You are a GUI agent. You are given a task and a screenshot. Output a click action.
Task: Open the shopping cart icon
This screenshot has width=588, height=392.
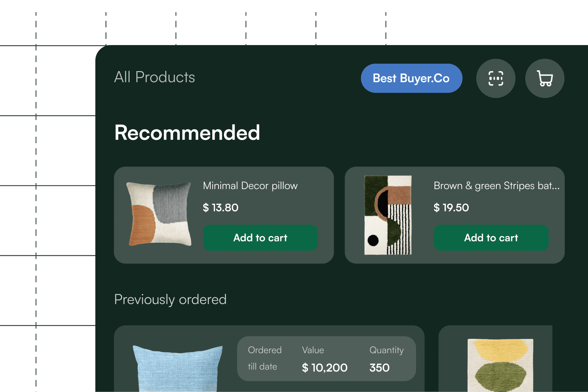click(x=545, y=78)
